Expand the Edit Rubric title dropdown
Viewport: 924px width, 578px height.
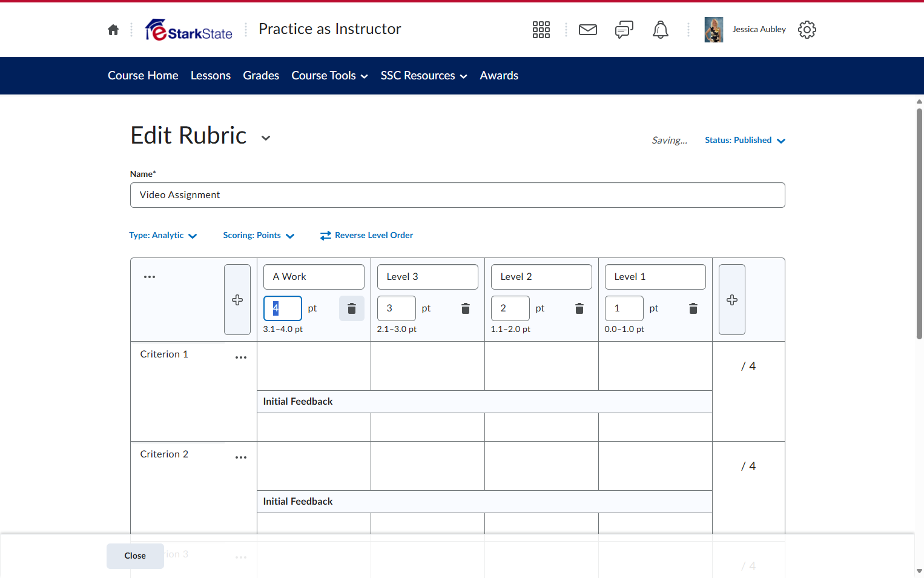[266, 138]
